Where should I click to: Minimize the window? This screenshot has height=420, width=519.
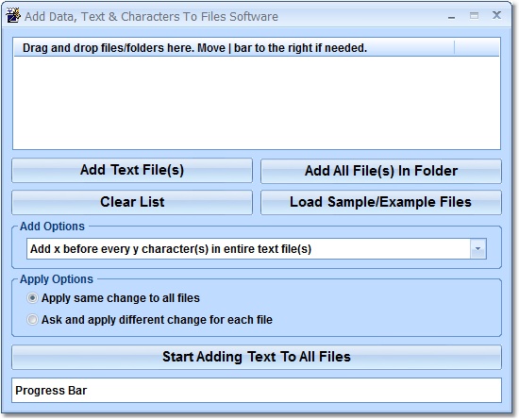(x=451, y=17)
